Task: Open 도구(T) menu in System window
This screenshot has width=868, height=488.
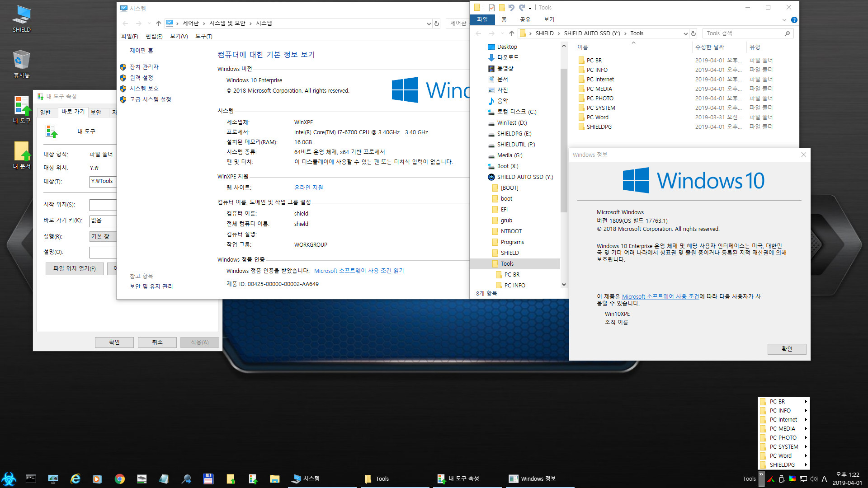Action: click(204, 36)
